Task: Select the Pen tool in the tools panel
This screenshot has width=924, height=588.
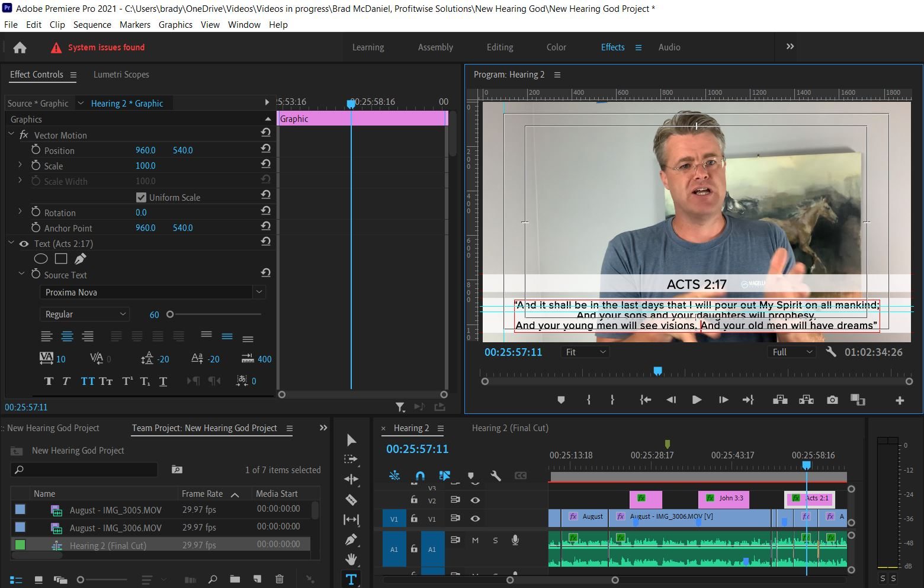Action: click(351, 539)
